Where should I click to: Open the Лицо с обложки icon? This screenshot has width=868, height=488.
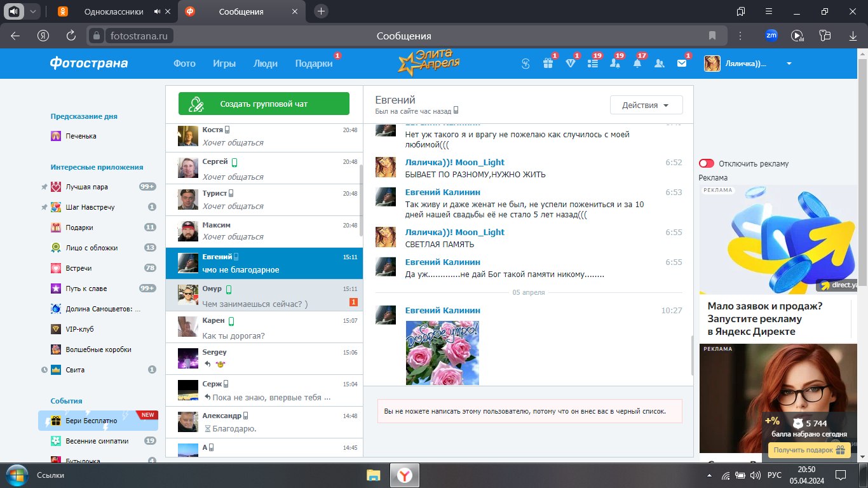56,248
